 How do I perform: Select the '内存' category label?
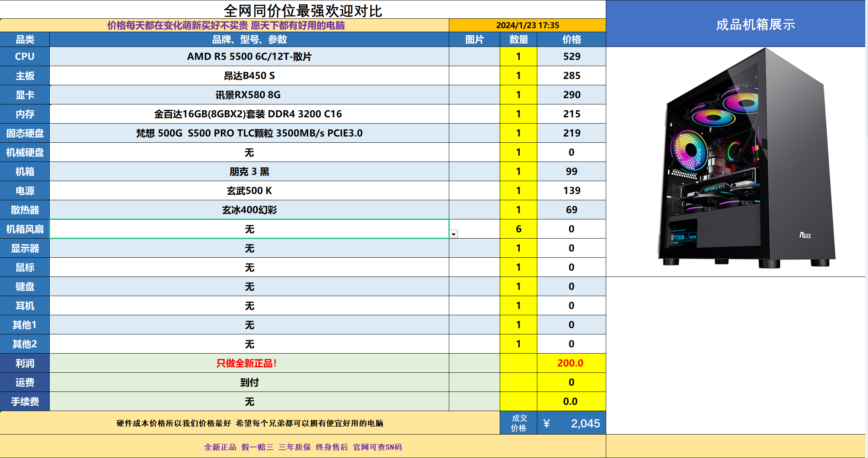coord(25,114)
